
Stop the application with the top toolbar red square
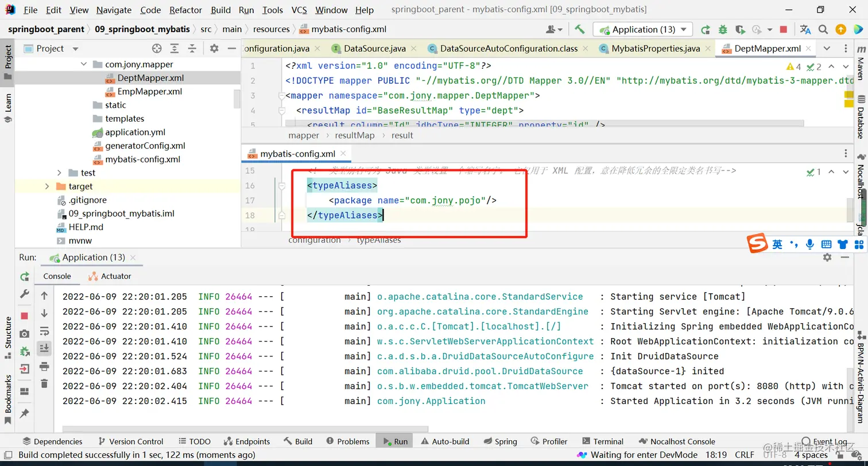pos(784,29)
